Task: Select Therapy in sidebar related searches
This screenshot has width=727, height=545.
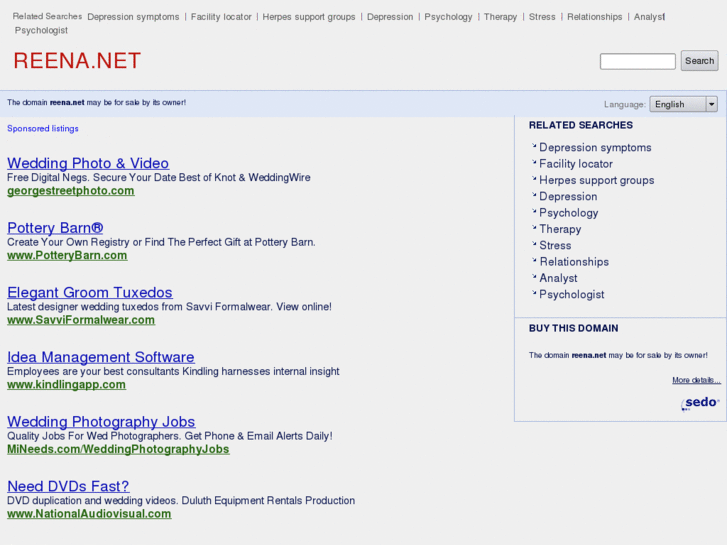Action: tap(560, 229)
